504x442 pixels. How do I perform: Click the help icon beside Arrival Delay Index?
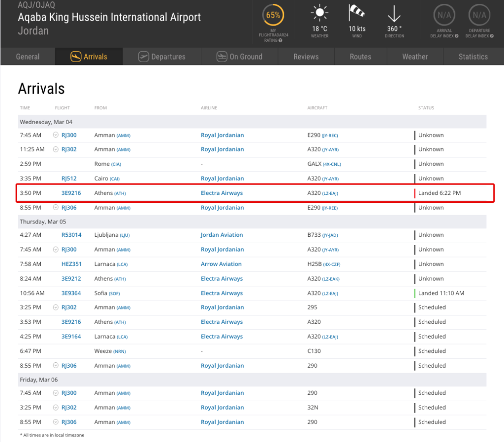(457, 36)
